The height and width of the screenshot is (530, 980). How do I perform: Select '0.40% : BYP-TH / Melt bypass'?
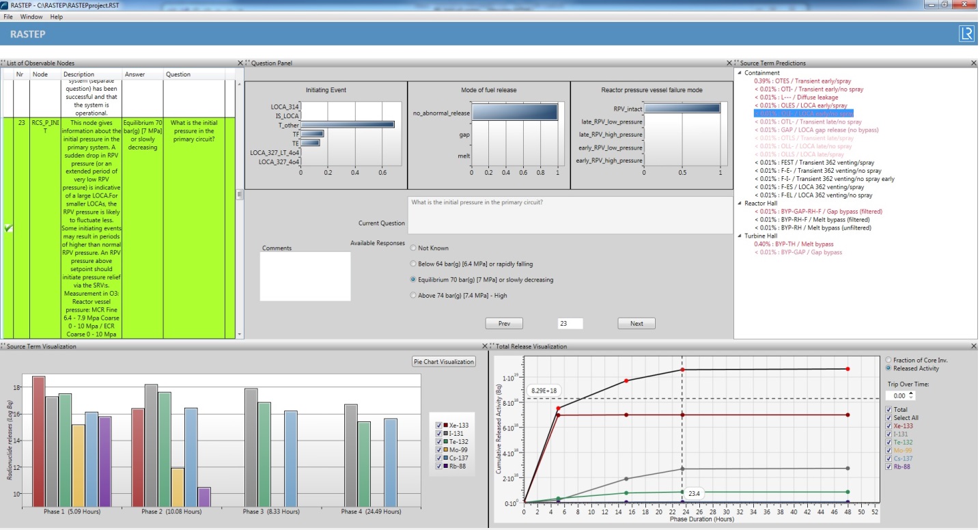point(794,244)
